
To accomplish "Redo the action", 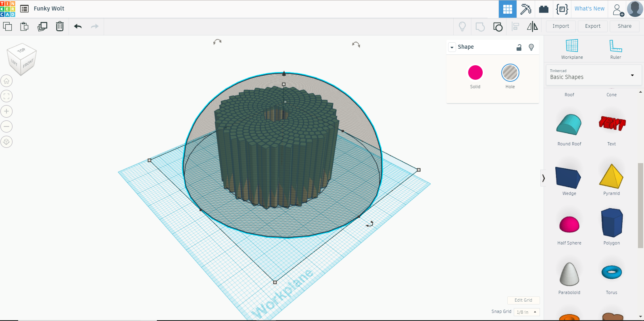I will point(95,27).
